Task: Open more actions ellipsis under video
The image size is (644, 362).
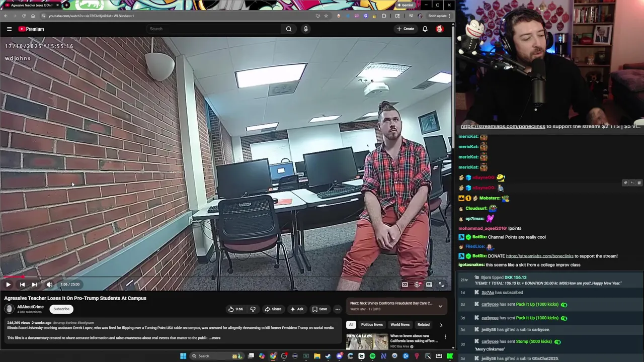Action: [x=338, y=309]
